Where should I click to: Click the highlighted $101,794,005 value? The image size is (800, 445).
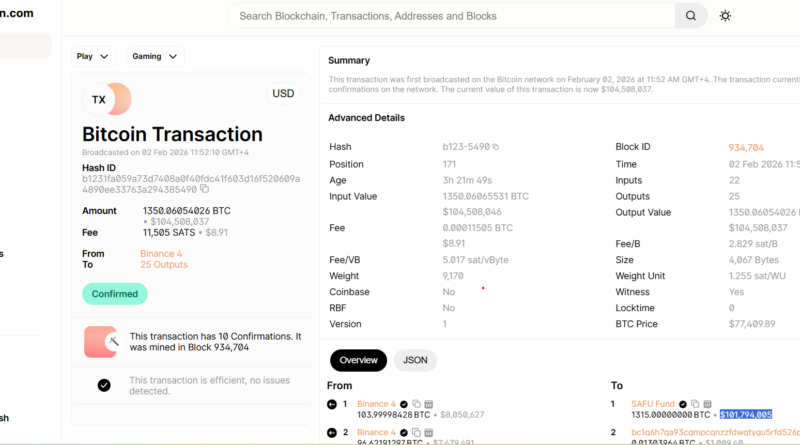(746, 414)
